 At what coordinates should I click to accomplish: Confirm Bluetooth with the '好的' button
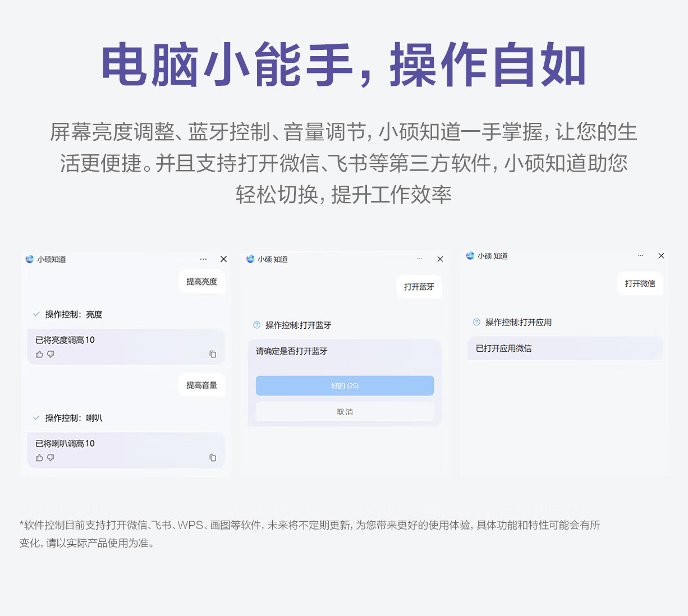point(345,386)
